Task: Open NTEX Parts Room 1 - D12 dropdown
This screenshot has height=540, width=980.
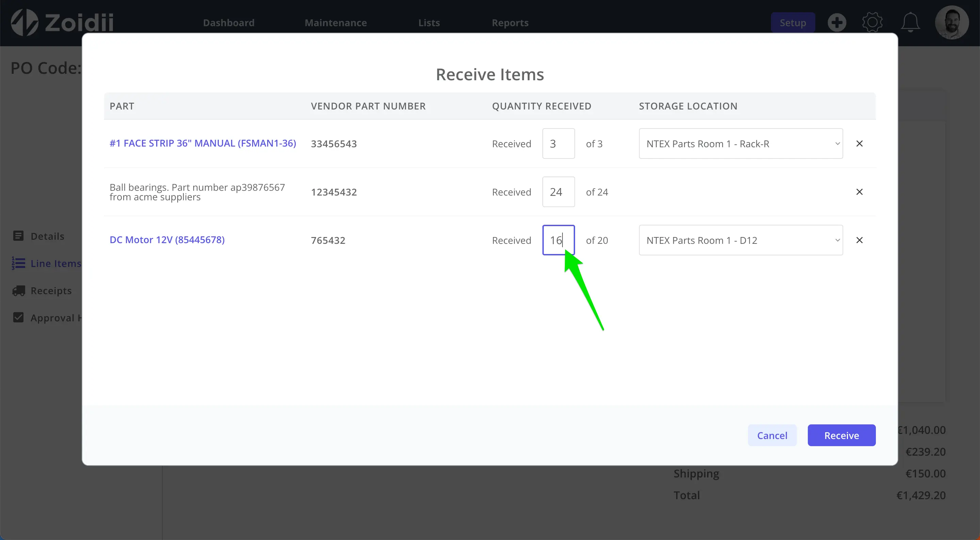Action: (x=741, y=240)
